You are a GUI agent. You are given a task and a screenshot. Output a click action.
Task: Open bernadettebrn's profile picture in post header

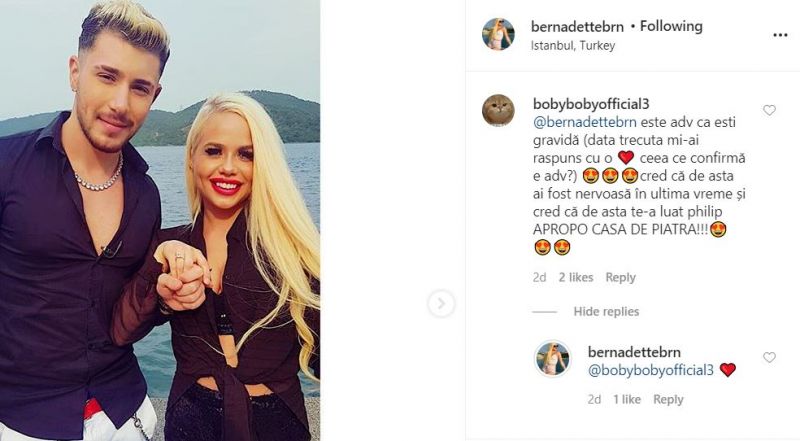click(498, 34)
